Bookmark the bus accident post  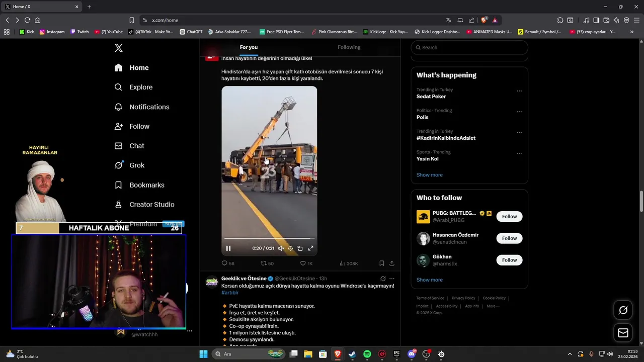(x=382, y=263)
